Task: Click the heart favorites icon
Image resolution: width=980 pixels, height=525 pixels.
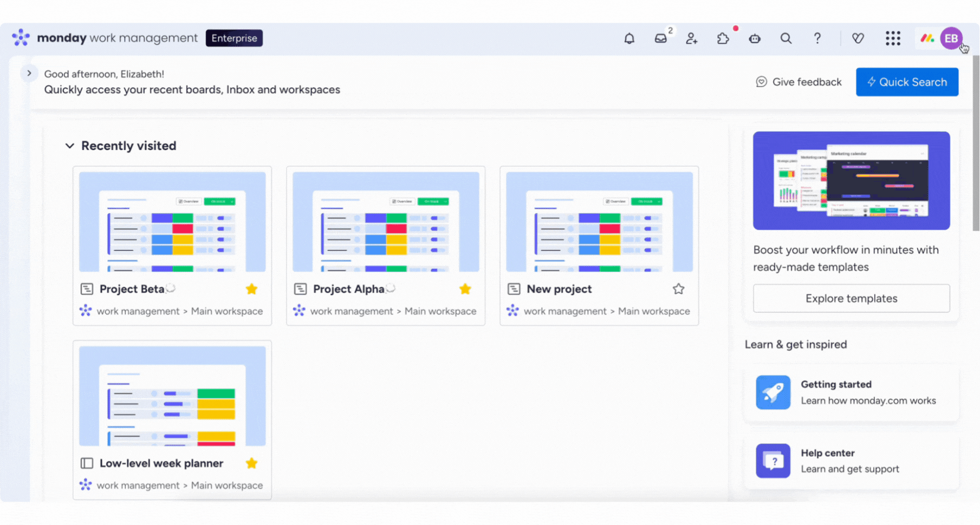Action: click(x=858, y=38)
